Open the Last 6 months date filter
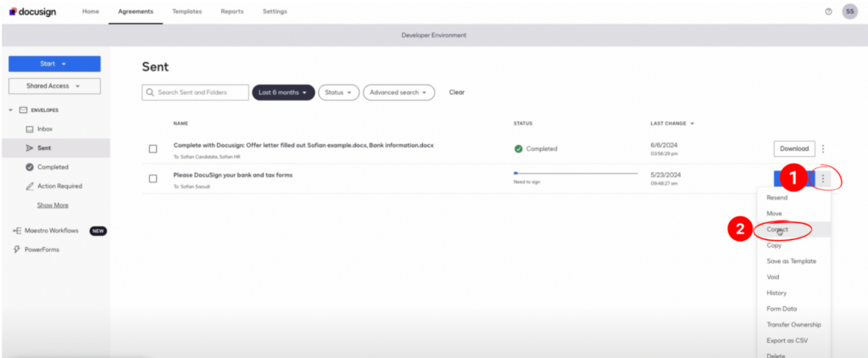Viewport: 868px width, 358px height. coord(283,92)
